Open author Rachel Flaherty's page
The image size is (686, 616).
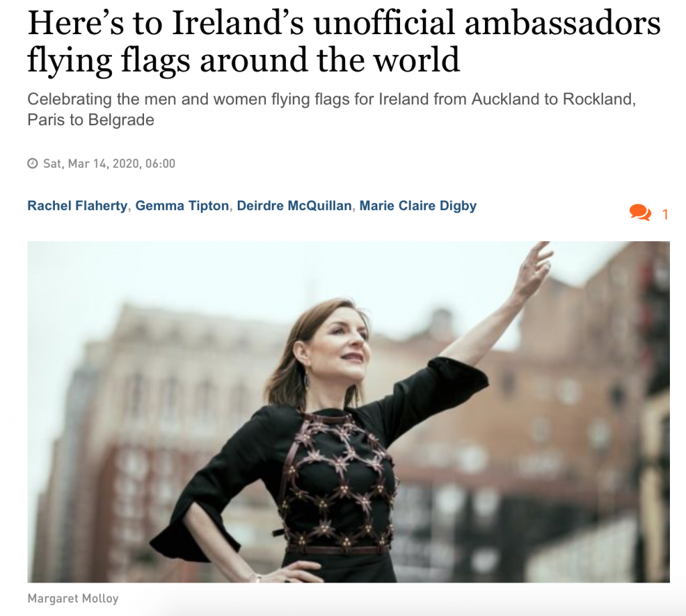[77, 206]
